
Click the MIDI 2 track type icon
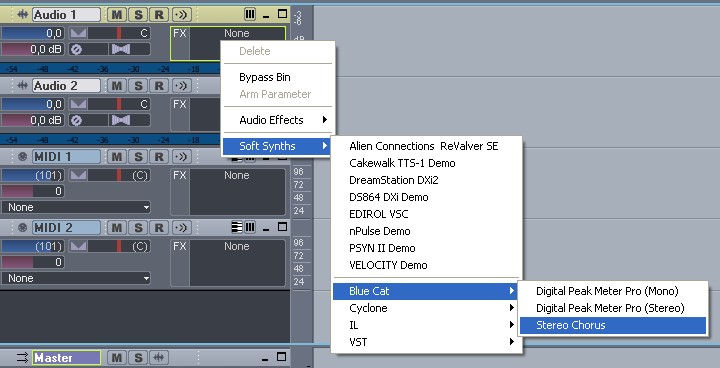pos(22,227)
